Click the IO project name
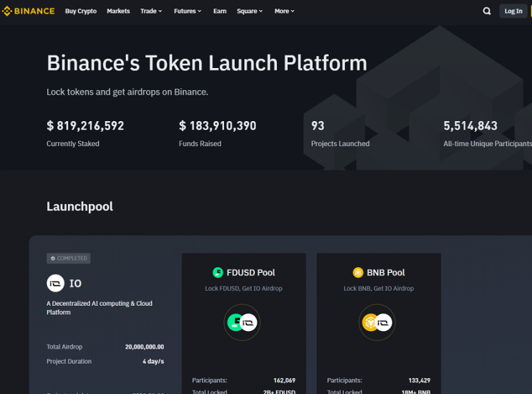This screenshot has height=394, width=532. (x=75, y=284)
